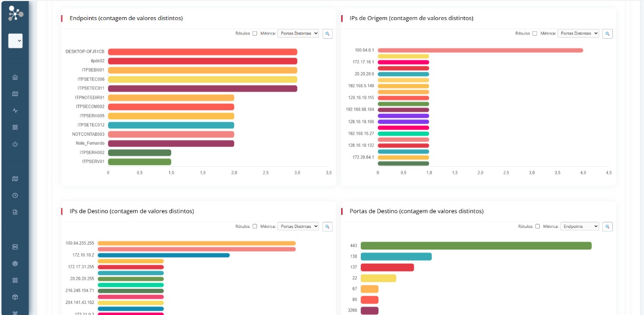Image resolution: width=644 pixels, height=315 pixels.
Task: Click the power icon in the sidebar
Action: pyautogui.click(x=15, y=144)
